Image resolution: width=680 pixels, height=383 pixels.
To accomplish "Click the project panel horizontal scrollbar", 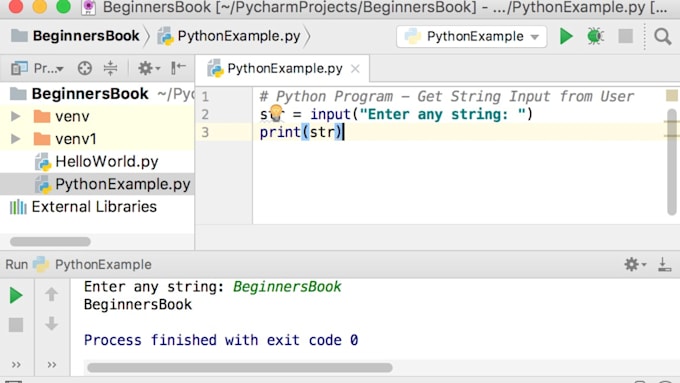I will (x=50, y=242).
